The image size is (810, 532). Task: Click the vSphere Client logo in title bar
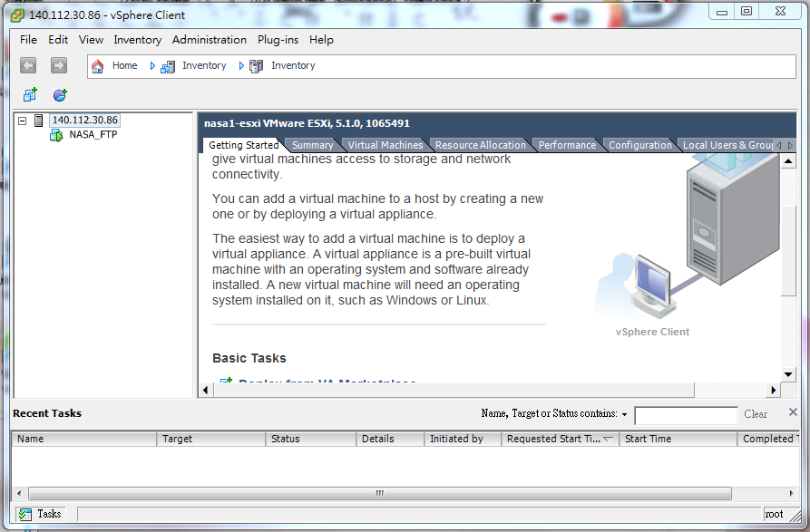click(x=17, y=15)
